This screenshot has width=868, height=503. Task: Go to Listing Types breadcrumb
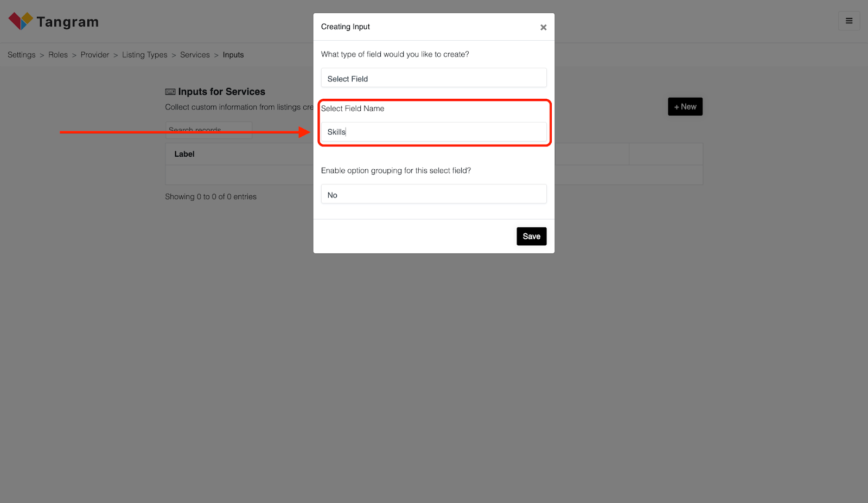(144, 55)
